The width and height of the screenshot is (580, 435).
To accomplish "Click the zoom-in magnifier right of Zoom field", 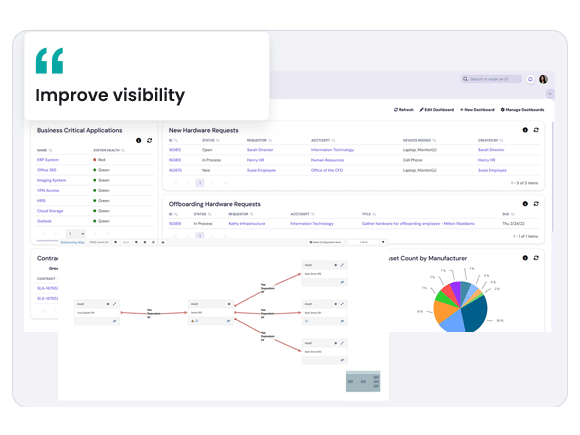I will click(136, 242).
